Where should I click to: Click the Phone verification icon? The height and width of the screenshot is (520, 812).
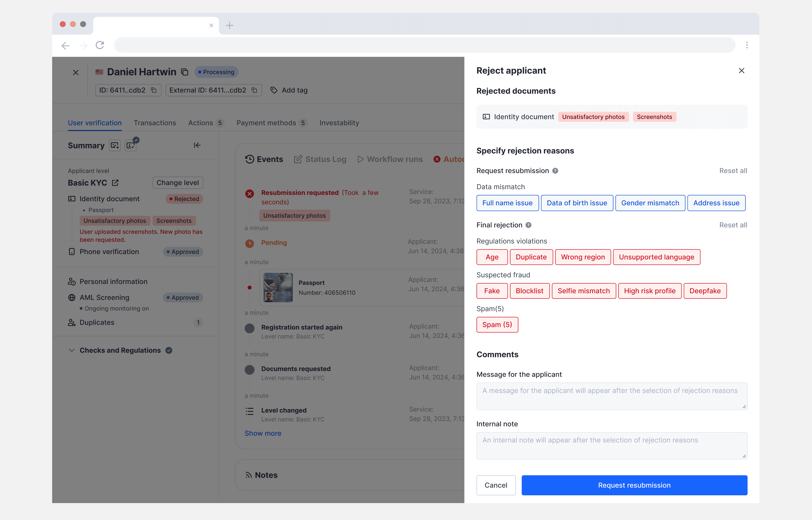[x=72, y=252]
